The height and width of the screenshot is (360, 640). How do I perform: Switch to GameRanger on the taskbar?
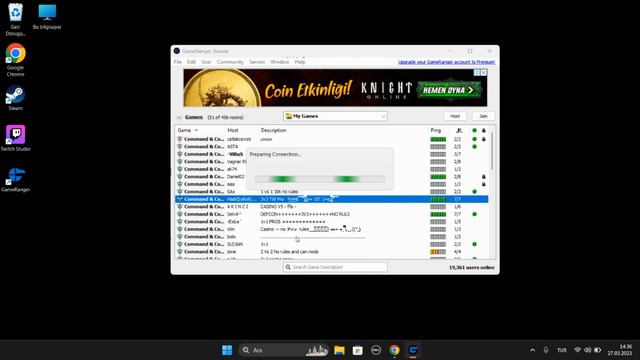coord(413,350)
